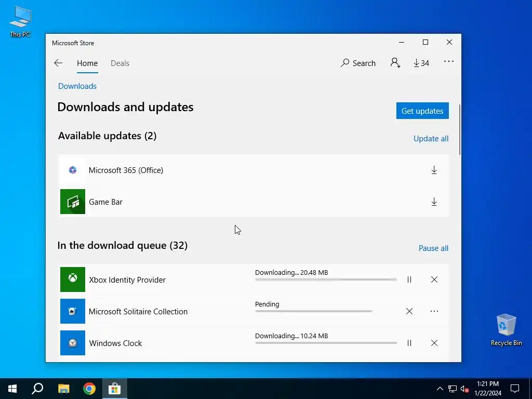The height and width of the screenshot is (399, 532).
Task: Click Microsoft Store taskbar icon
Action: pyautogui.click(x=115, y=389)
